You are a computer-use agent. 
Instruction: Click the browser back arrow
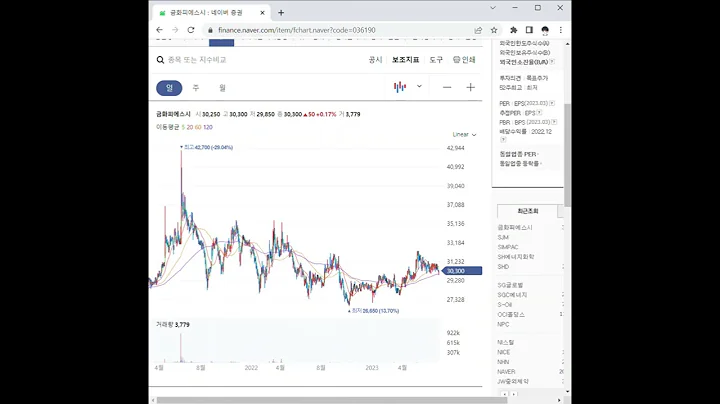point(159,30)
